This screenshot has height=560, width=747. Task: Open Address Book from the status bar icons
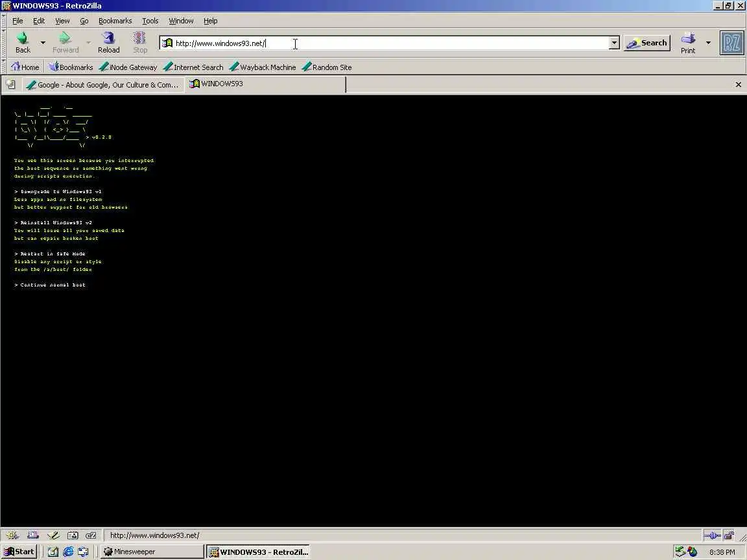(x=73, y=535)
